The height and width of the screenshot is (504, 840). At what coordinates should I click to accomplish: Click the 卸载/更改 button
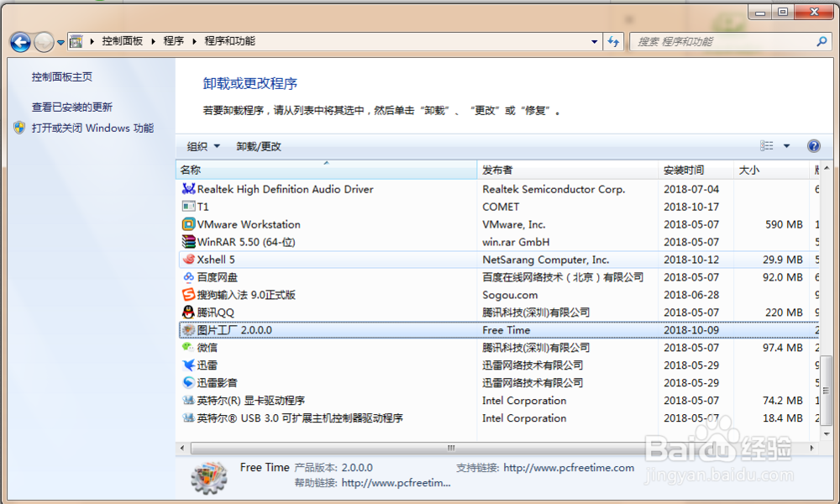(259, 146)
